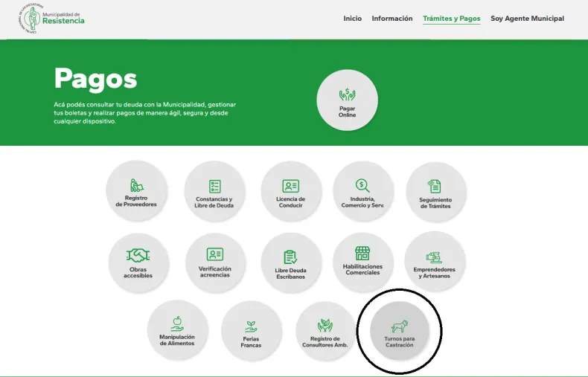Select Habilitaciones Comerciales icon
Screen dimensions: 588x377
(x=362, y=262)
